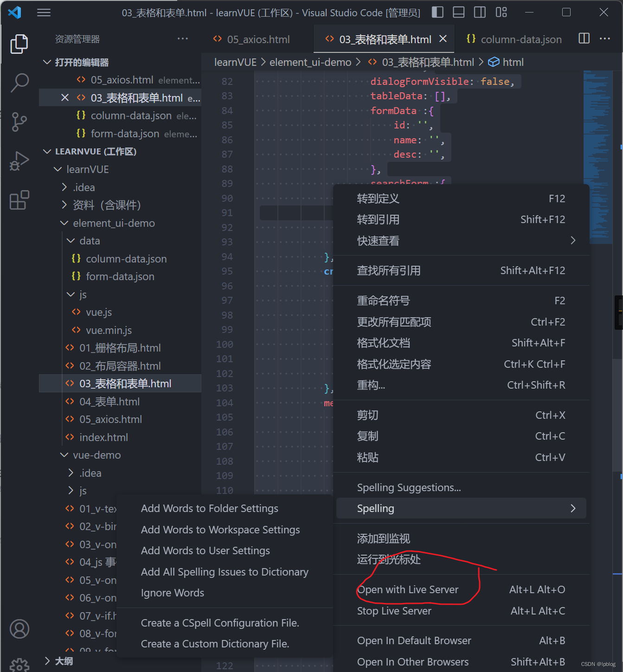Select Open with Live Server
The width and height of the screenshot is (623, 672).
coord(461,589)
